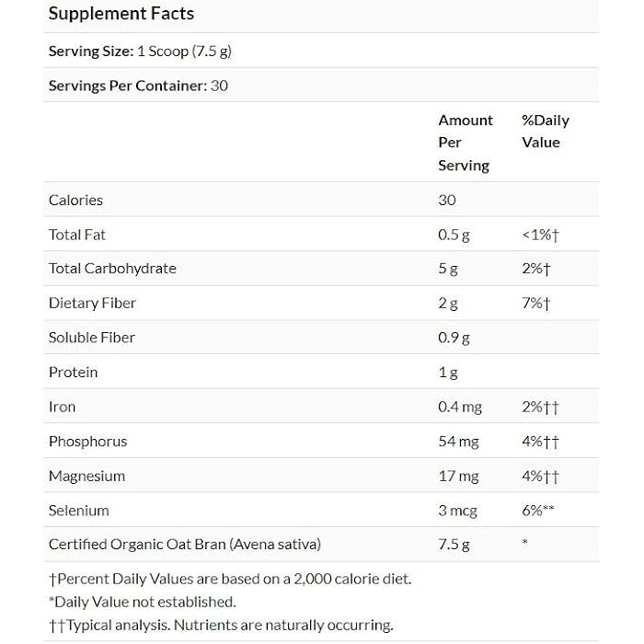Select the Dietary Fiber row label
Image resolution: width=644 pixels, height=644 pixels.
click(92, 303)
